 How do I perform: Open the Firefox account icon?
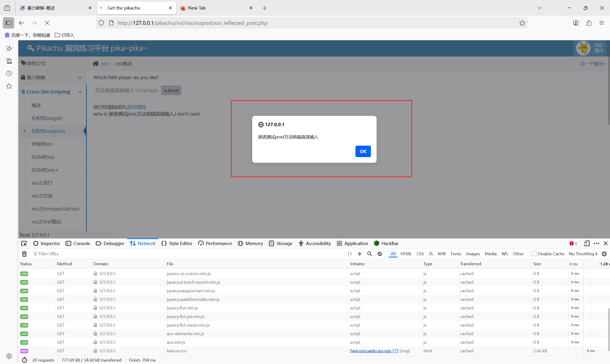coord(576,23)
